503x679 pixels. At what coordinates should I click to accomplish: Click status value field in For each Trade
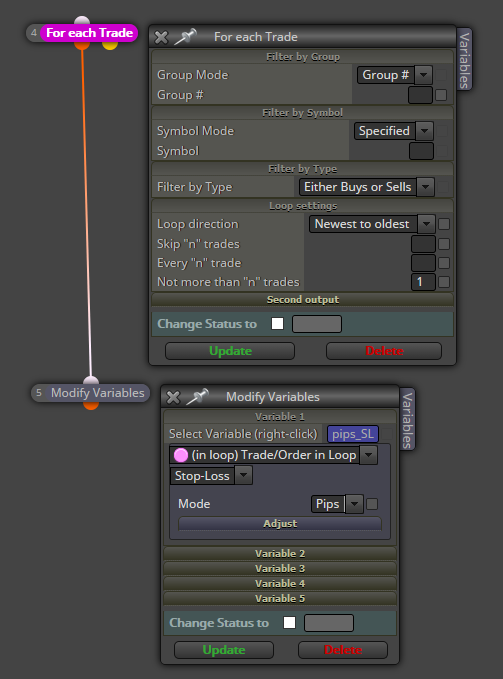point(317,324)
